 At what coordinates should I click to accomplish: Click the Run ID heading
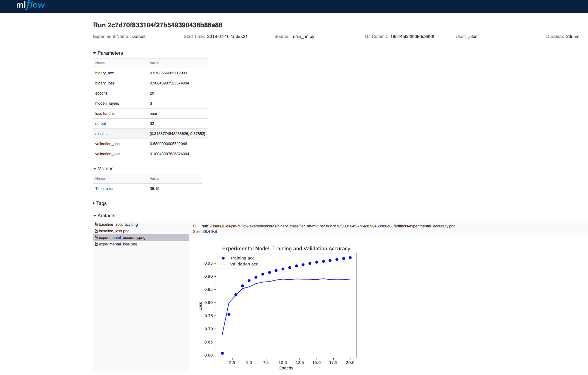tap(158, 25)
